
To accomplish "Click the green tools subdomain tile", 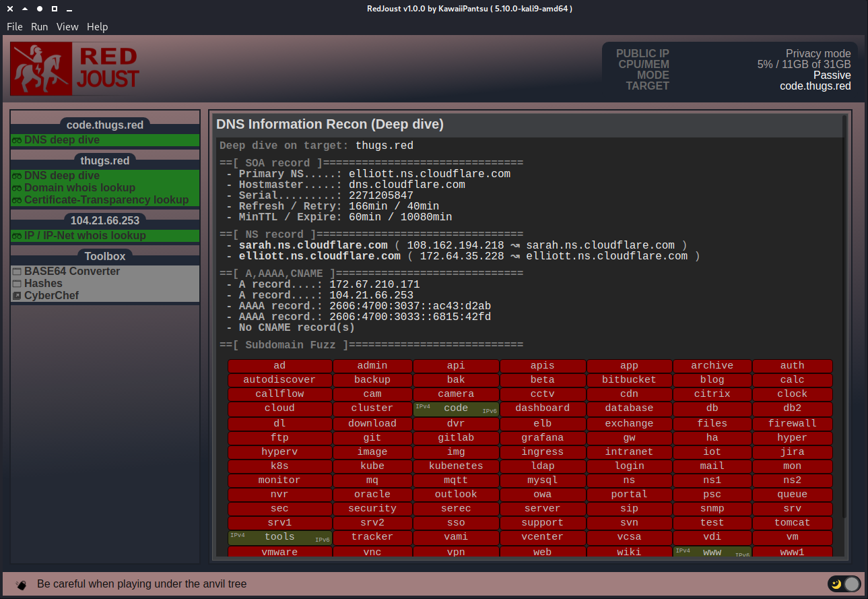I will (279, 537).
